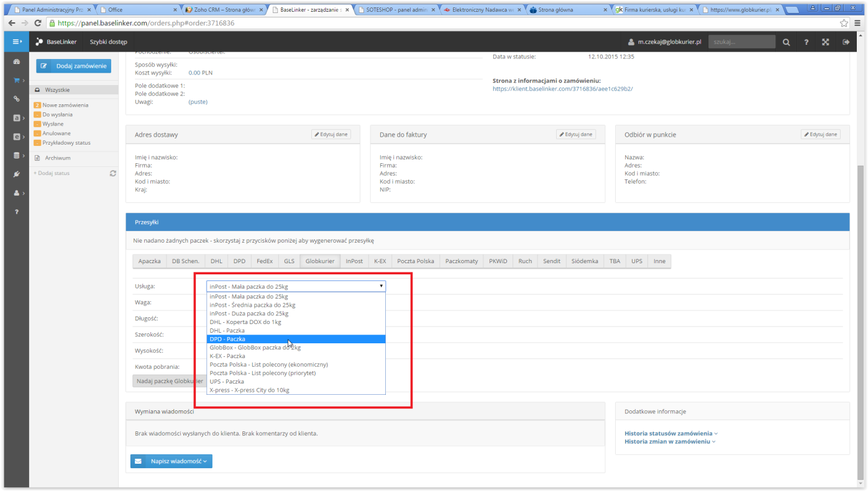Screen dimensions: 868x491
Task: Open the question mark help sidebar icon
Action: [x=17, y=212]
